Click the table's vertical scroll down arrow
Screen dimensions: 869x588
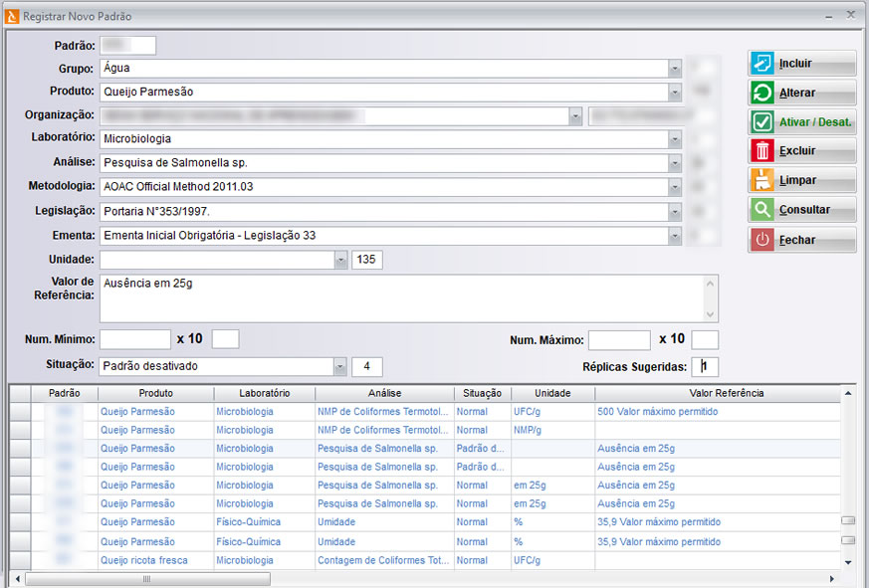[x=848, y=562]
